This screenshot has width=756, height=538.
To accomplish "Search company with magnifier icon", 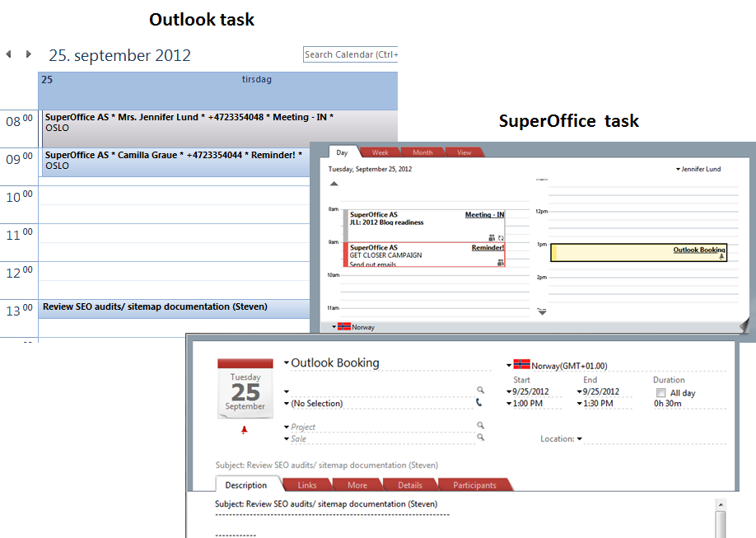I will pyautogui.click(x=480, y=390).
